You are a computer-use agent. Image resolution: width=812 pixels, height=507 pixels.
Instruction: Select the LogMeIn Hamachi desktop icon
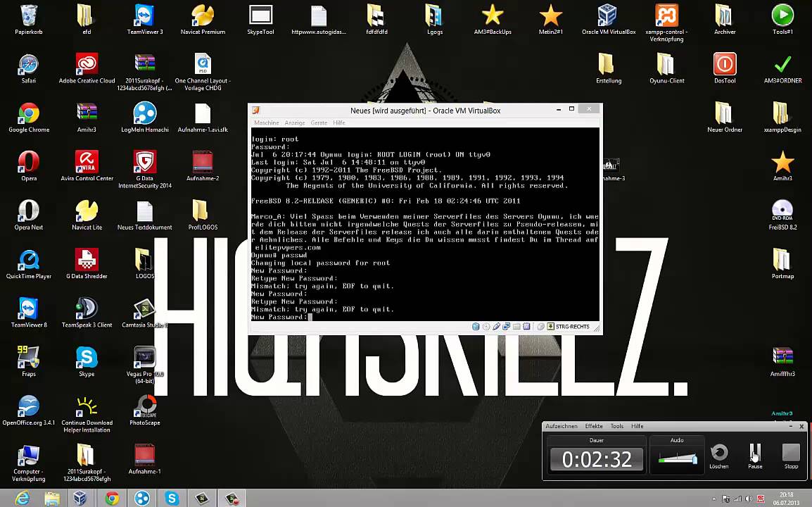click(x=145, y=117)
